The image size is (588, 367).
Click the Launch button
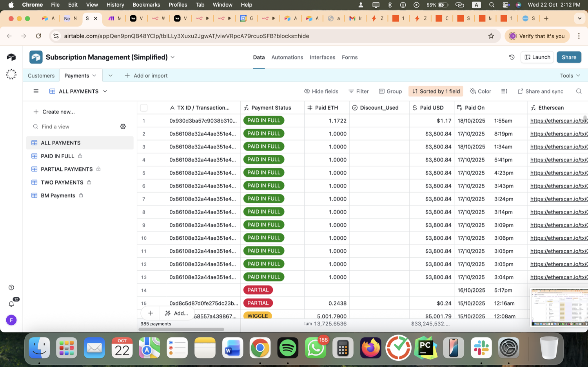[537, 57]
